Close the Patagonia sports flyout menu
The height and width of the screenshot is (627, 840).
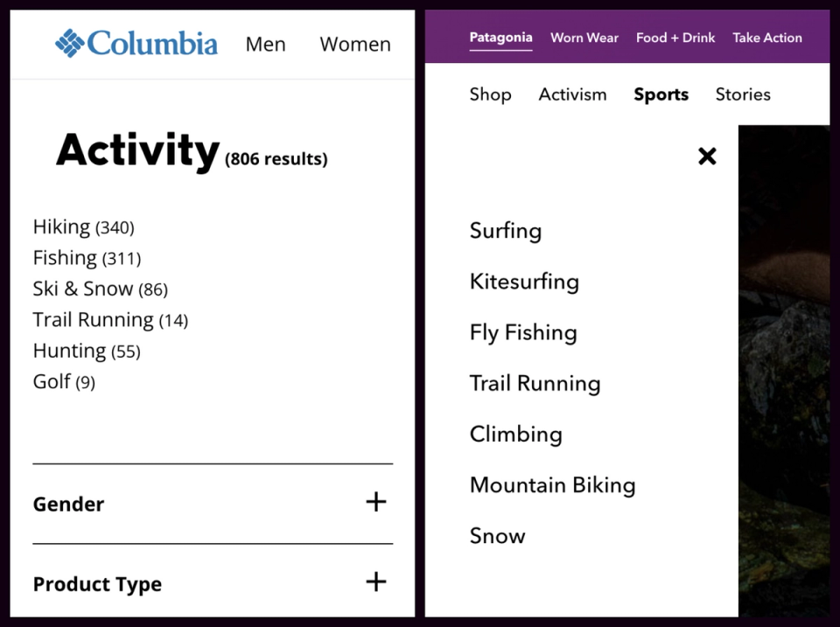[x=707, y=156]
